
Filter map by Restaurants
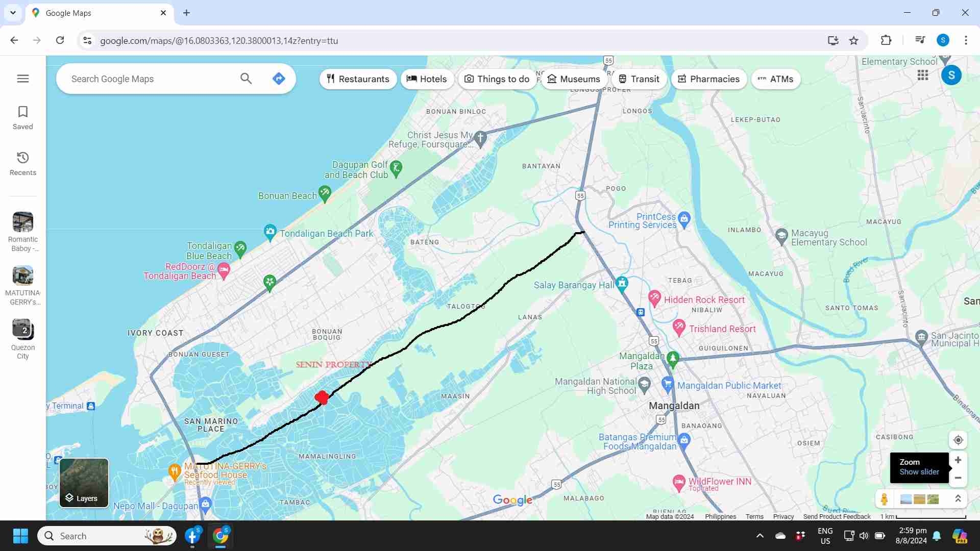[358, 79]
